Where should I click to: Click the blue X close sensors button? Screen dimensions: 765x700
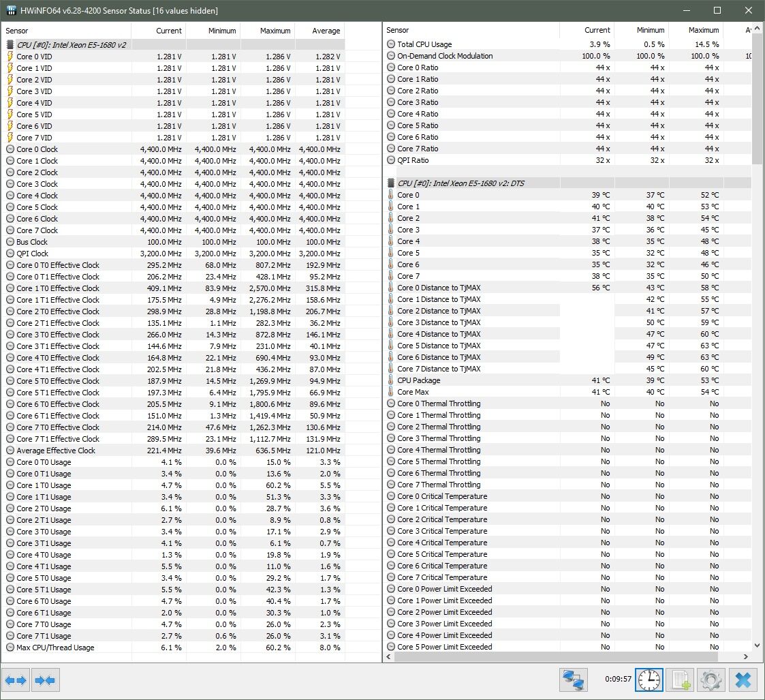point(743,680)
